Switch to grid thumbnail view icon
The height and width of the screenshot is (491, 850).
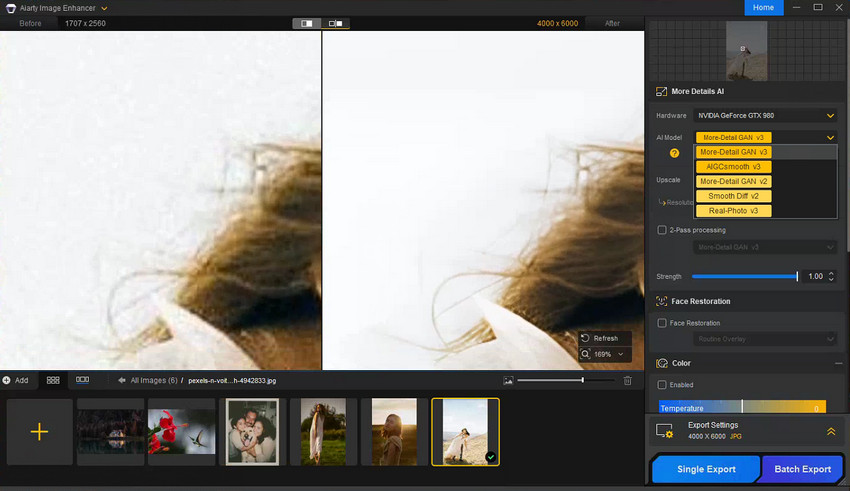pos(53,380)
